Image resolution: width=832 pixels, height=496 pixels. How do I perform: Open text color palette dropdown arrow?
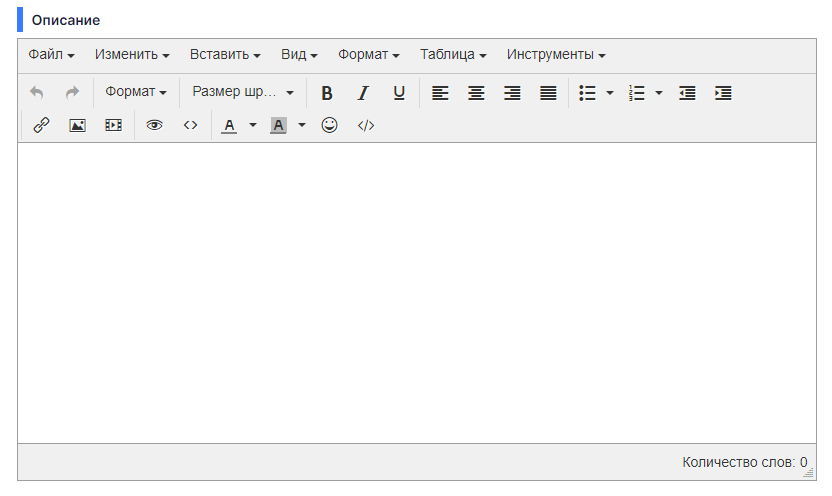[x=253, y=125]
